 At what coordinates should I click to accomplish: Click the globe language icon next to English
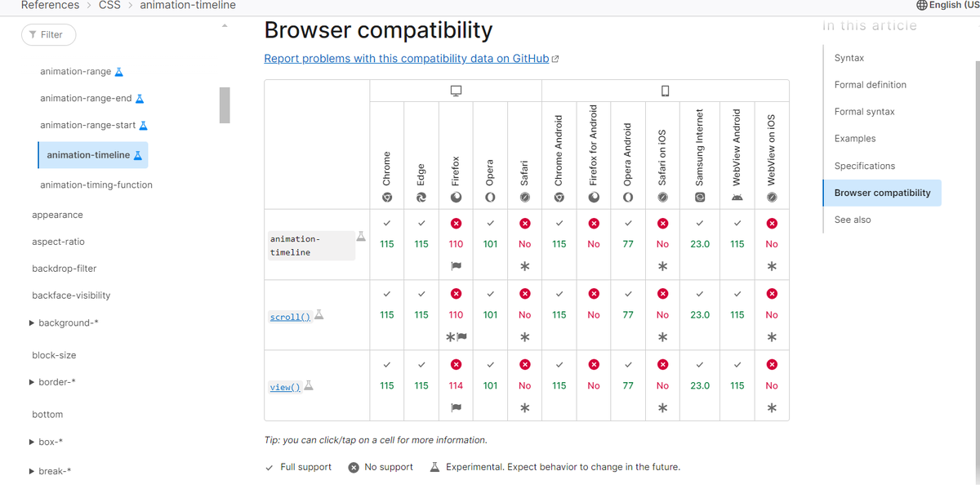click(x=922, y=5)
